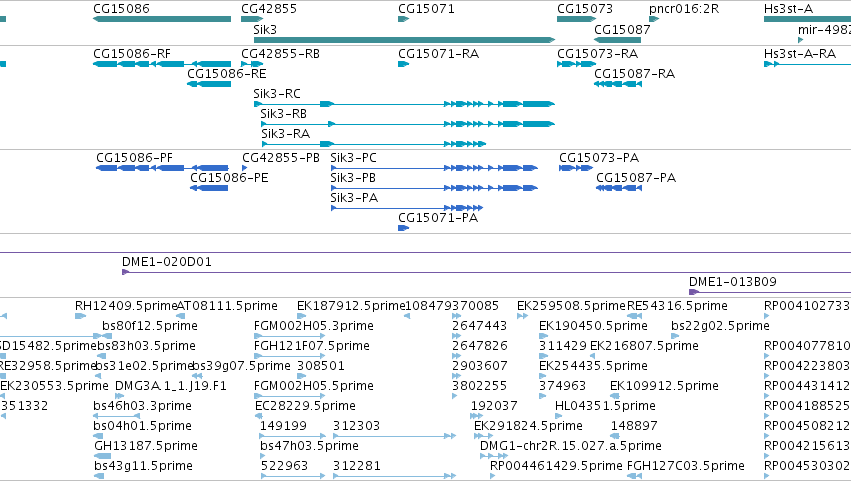Open feature label 148897
This screenshot has height=481, width=851.
pyautogui.click(x=634, y=427)
